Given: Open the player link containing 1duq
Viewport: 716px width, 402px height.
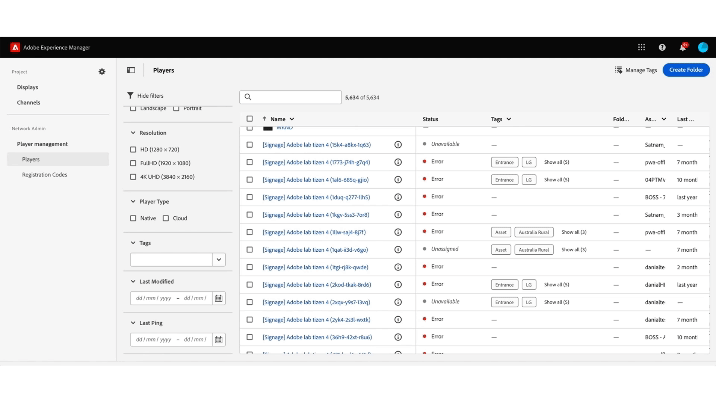Looking at the screenshot, I should [316, 197].
